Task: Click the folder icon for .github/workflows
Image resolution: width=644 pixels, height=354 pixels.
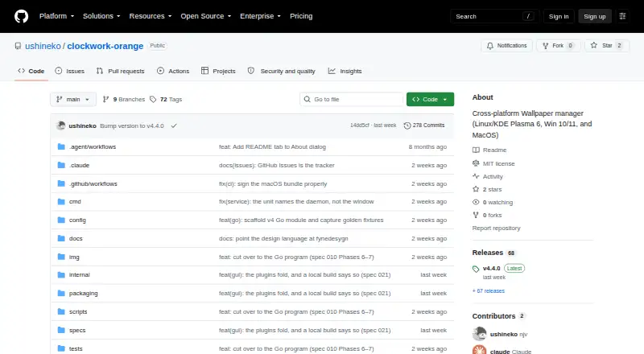Action: [61, 183]
